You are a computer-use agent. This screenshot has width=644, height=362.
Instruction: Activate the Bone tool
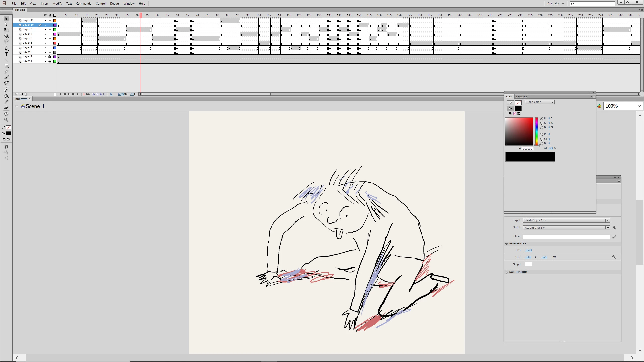6,90
